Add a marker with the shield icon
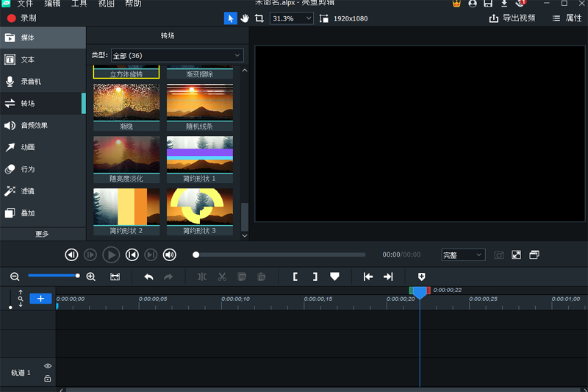This screenshot has width=588, height=392. [422, 277]
